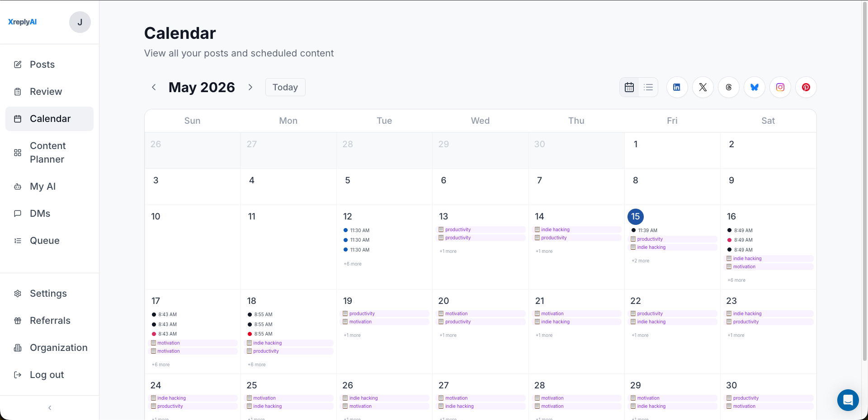The image size is (868, 420).
Task: Collapse the sidebar with bottom chevron
Action: click(50, 408)
